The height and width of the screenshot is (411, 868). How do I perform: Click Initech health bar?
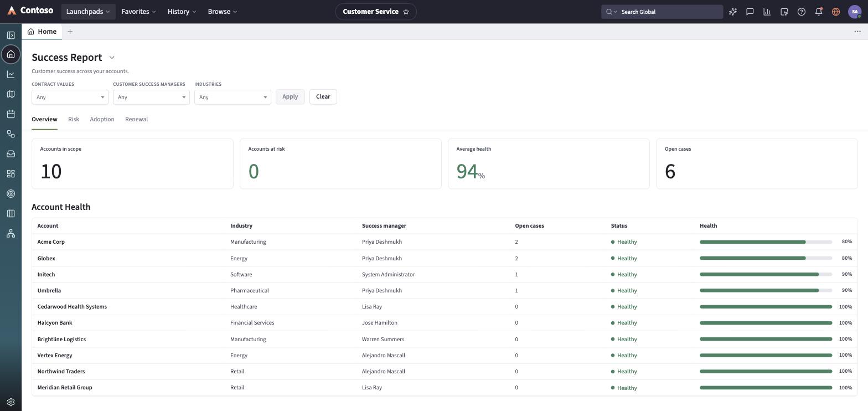(x=766, y=275)
